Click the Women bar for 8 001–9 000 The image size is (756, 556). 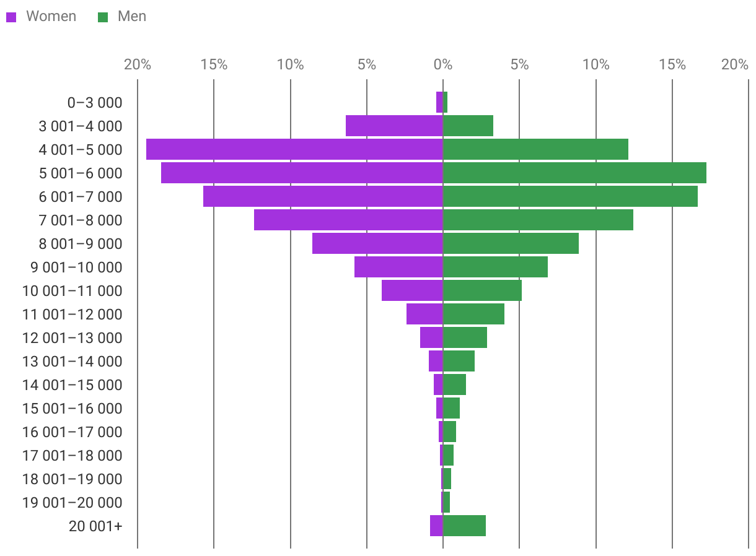pyautogui.click(x=377, y=243)
